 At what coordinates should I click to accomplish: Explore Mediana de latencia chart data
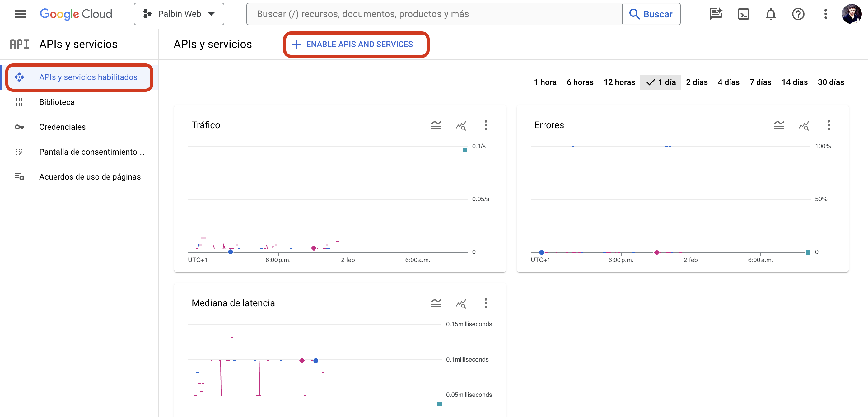(x=461, y=303)
